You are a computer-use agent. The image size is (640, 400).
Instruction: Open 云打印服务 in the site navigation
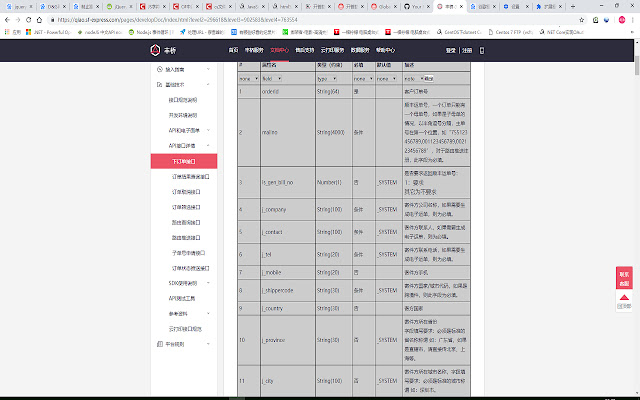332,50
